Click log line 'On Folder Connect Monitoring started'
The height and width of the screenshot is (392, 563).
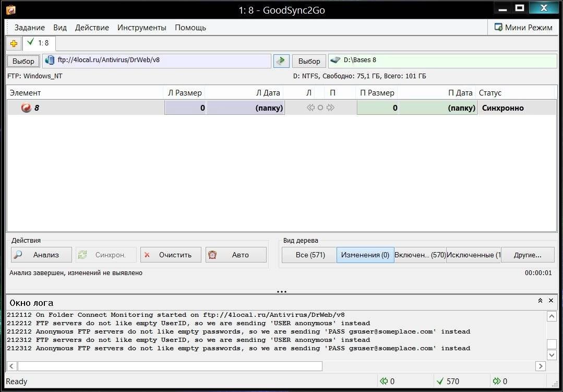[x=176, y=315]
